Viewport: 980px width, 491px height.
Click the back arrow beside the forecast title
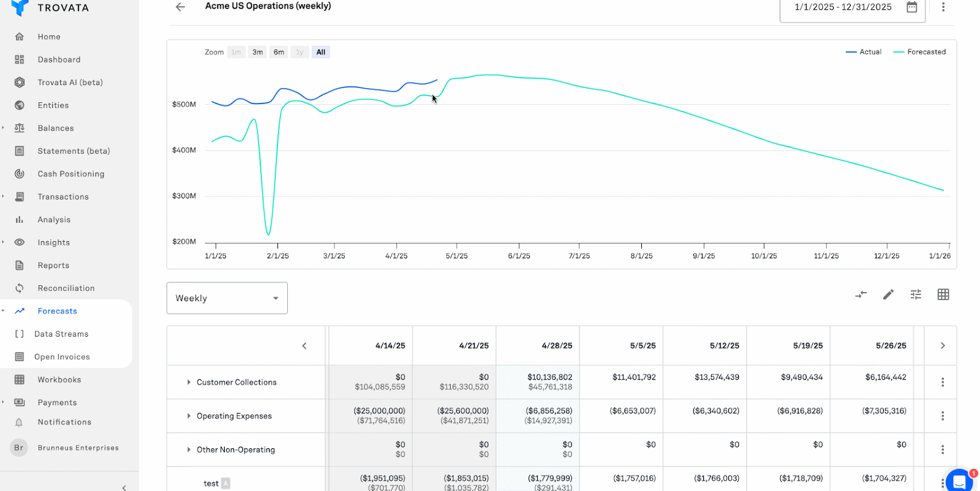[180, 7]
